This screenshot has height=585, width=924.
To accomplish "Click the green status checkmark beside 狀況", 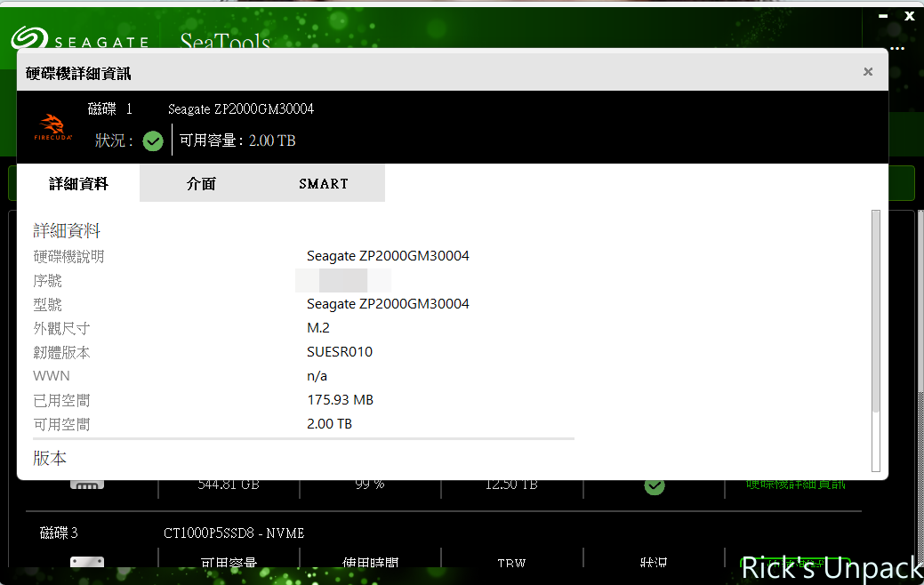I will point(153,140).
